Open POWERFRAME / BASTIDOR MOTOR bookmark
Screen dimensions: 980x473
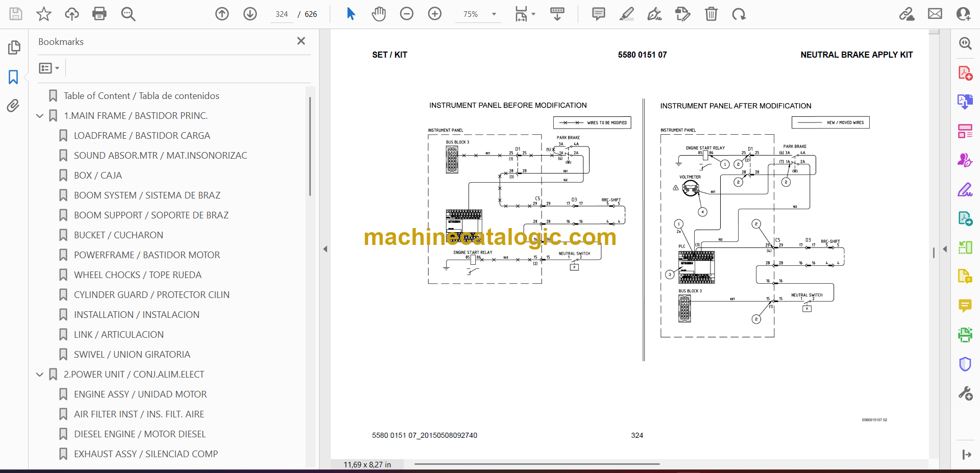[147, 255]
